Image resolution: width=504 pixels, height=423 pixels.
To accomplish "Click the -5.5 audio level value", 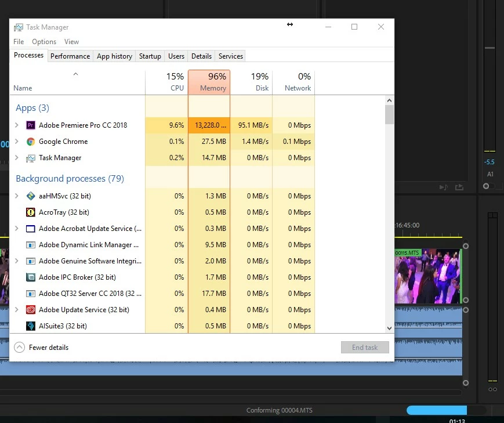I will [x=490, y=162].
